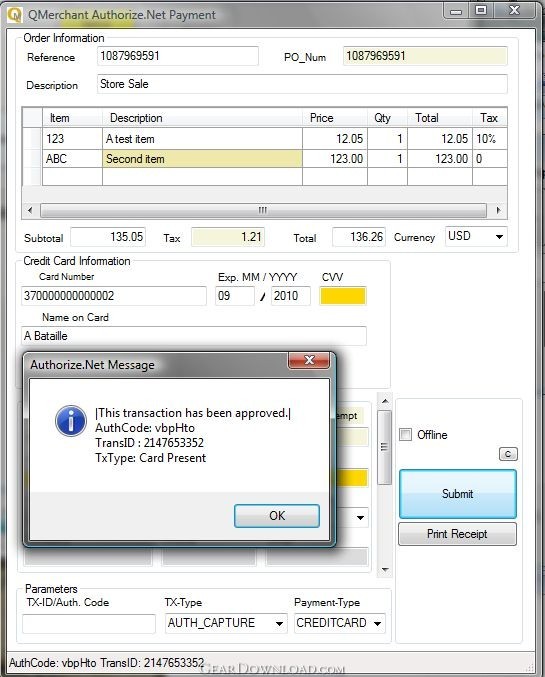
Task: Toggle the Offline checkbox
Action: [405, 434]
